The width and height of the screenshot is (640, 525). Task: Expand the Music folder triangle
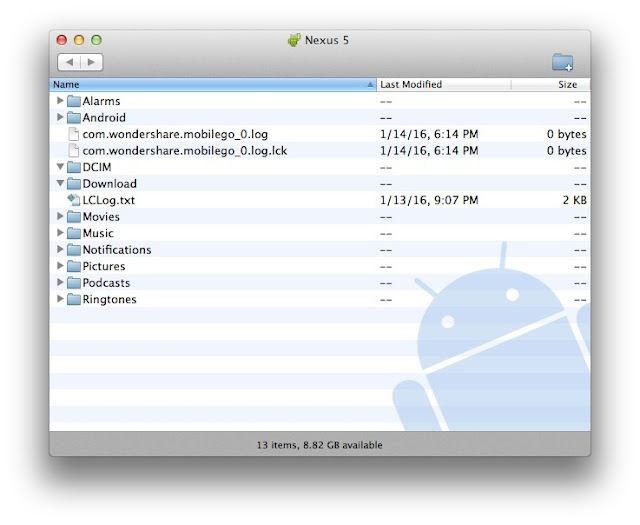pos(60,233)
